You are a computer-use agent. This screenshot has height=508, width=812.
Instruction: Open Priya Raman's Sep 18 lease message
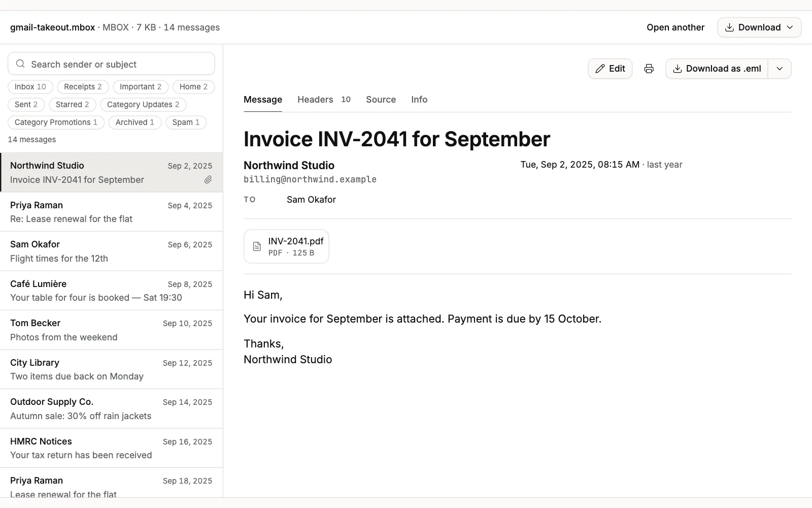pos(111,483)
